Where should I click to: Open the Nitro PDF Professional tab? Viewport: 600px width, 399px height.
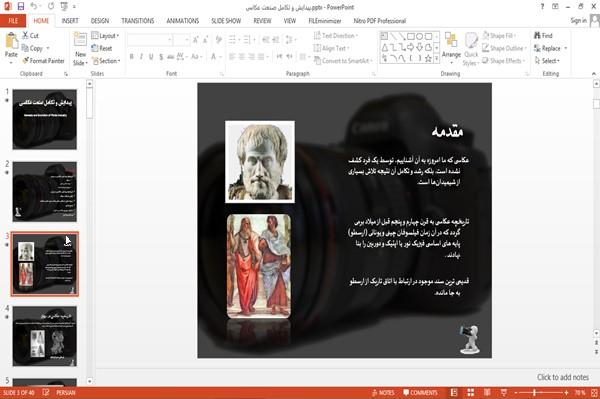click(380, 21)
